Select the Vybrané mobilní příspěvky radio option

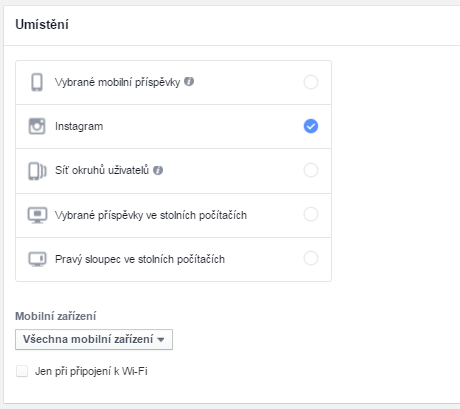point(311,82)
